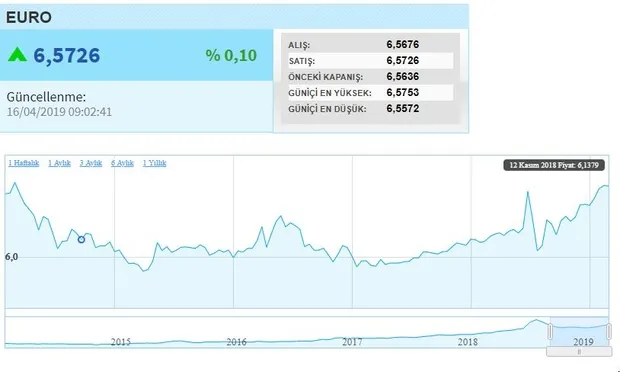The width and height of the screenshot is (620, 372).
Task: Click the GÜNİÇİ EN DÜŞÜK value 6,5572
Action: (403, 108)
